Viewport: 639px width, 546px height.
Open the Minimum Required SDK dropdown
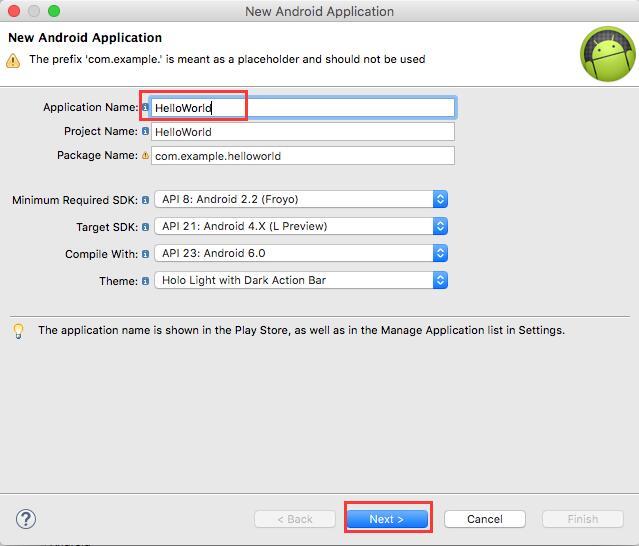click(301, 199)
